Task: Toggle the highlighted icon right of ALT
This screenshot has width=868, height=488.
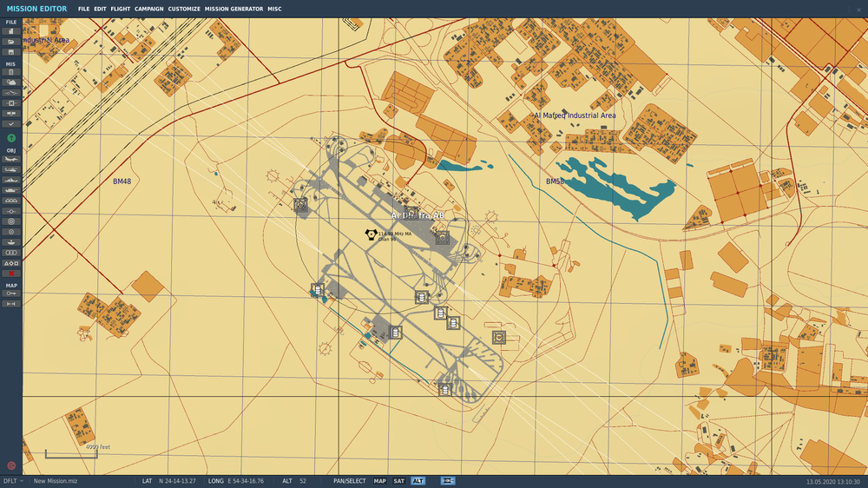Action: coord(448,481)
